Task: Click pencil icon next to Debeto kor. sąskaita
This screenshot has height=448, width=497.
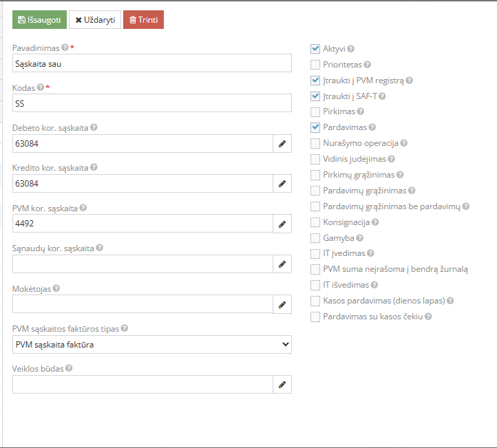Action: pyautogui.click(x=282, y=144)
